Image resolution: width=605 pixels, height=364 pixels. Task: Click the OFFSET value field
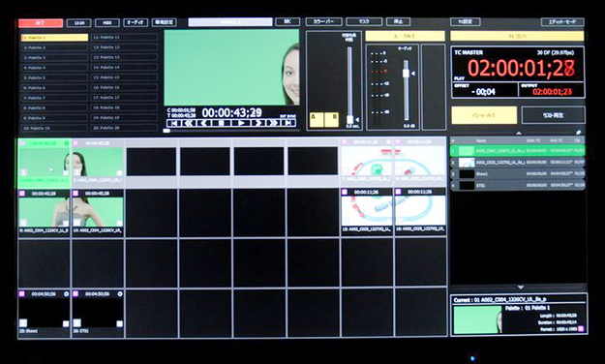pos(485,92)
